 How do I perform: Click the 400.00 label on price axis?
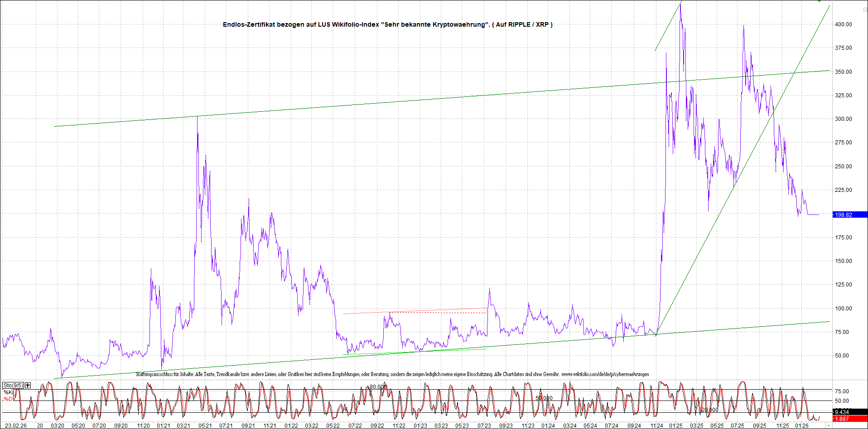pyautogui.click(x=843, y=24)
